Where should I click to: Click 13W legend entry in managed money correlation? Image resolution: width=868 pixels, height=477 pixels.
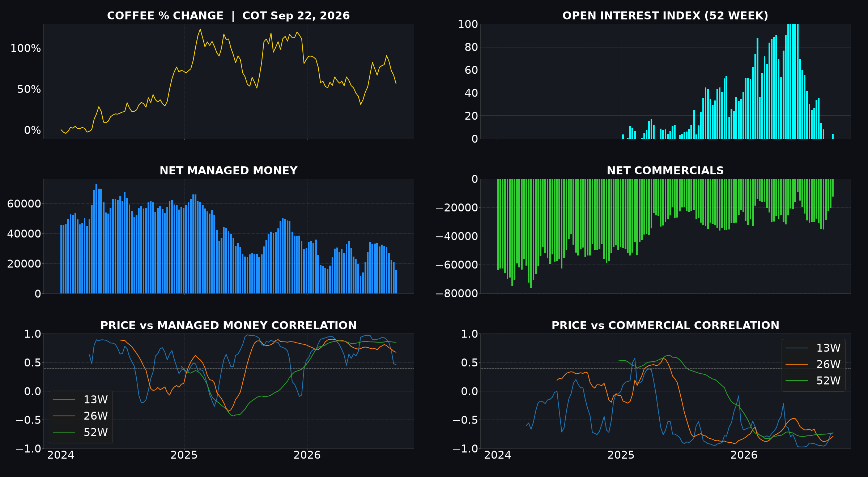80,400
